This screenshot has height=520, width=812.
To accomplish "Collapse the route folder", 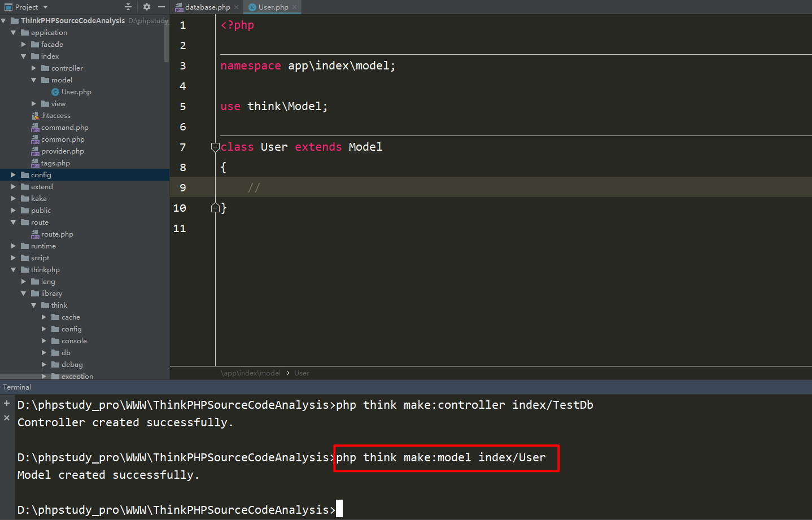I will pyautogui.click(x=14, y=222).
